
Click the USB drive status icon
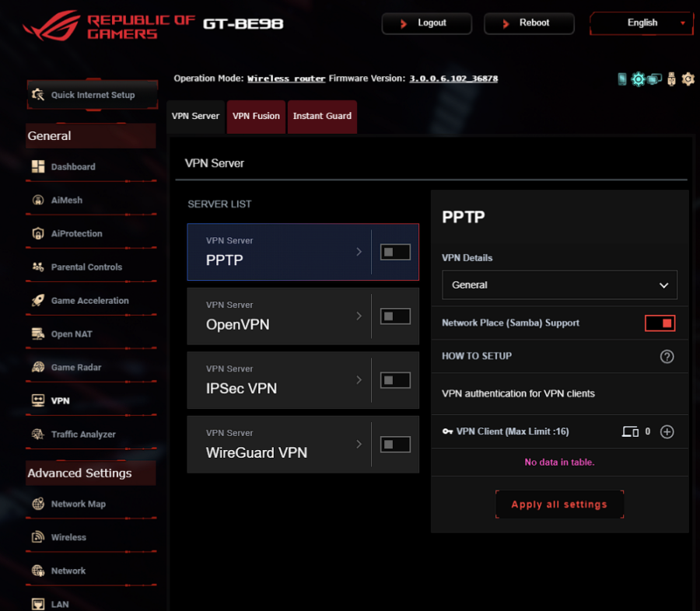(671, 79)
